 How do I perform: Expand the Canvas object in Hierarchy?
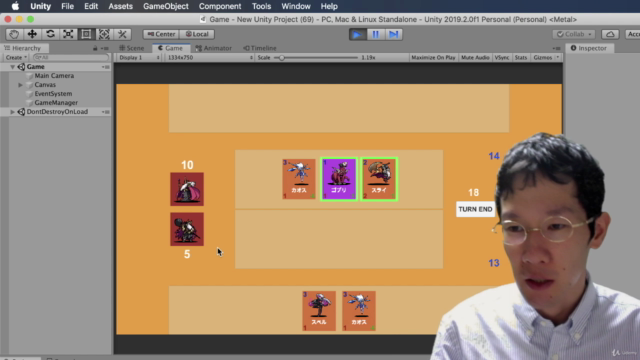coord(20,85)
